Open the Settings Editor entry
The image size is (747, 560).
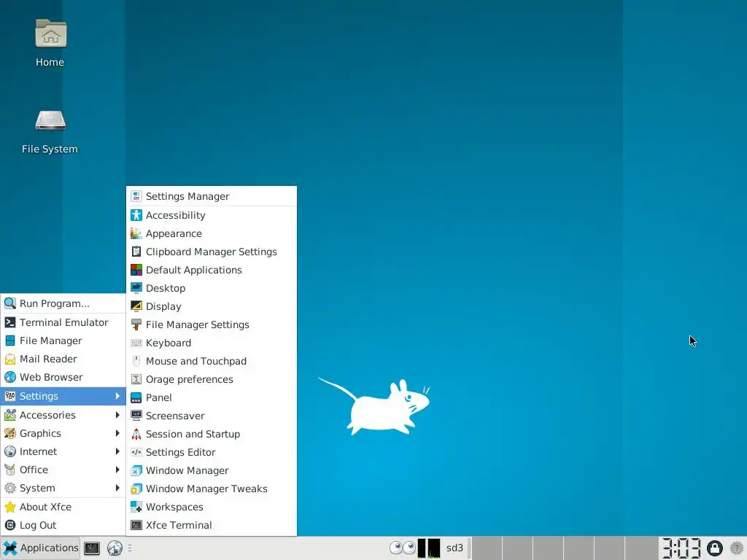212,452
